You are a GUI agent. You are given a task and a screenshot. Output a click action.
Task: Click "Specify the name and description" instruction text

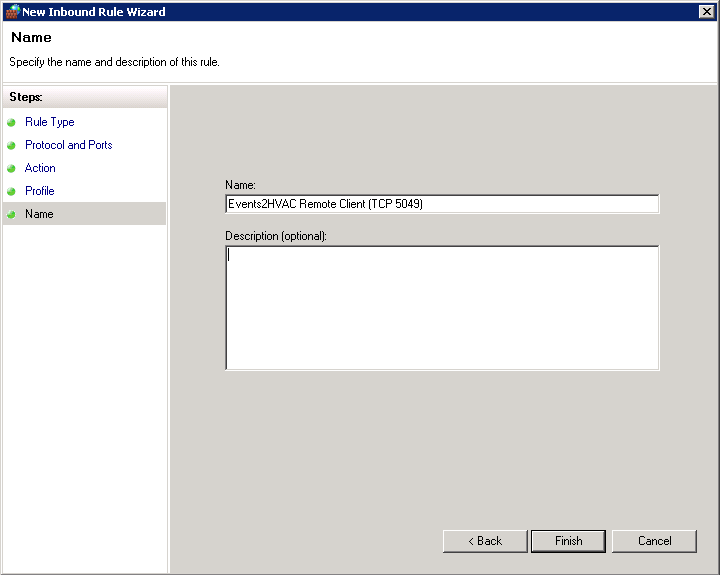(x=114, y=62)
